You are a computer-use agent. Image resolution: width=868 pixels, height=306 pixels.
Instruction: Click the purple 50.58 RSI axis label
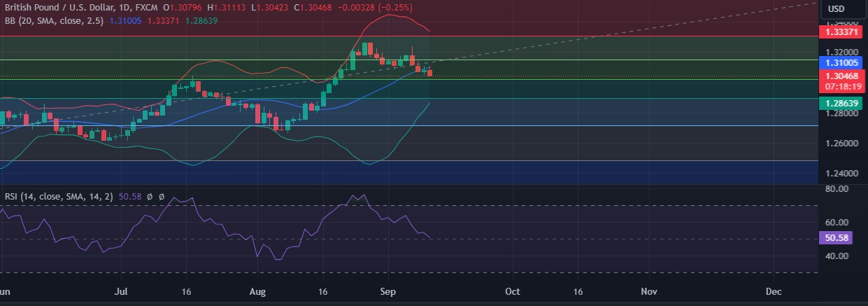835,238
